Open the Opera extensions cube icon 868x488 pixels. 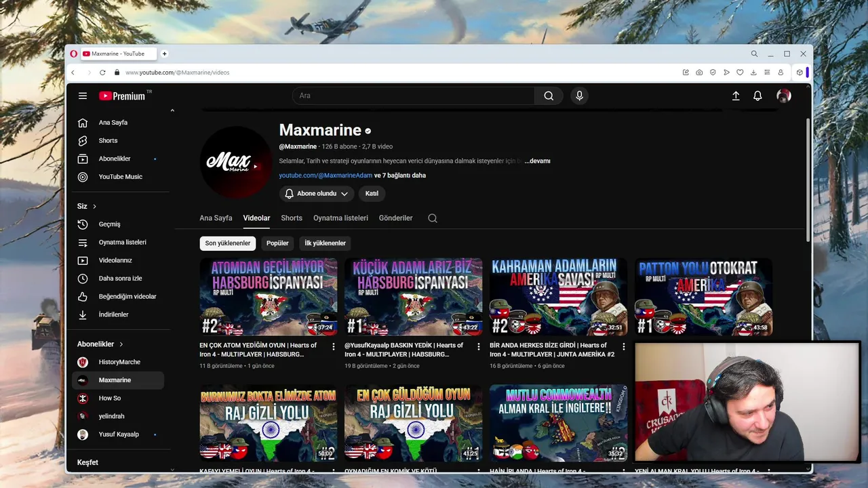click(x=800, y=73)
